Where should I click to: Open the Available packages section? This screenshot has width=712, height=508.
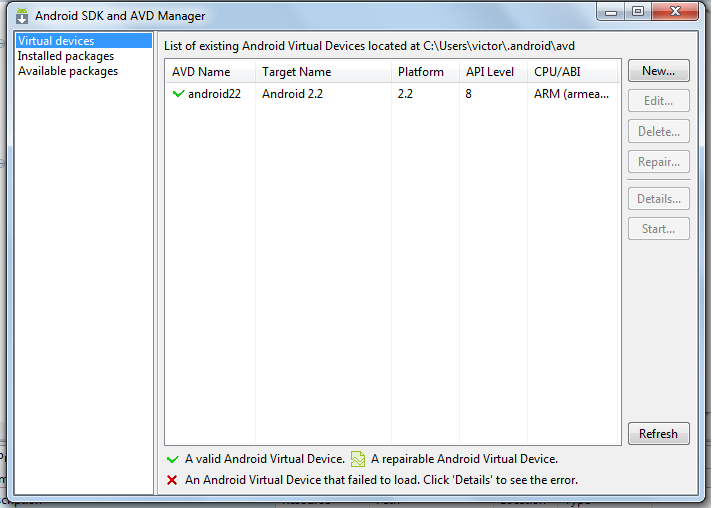pos(68,71)
